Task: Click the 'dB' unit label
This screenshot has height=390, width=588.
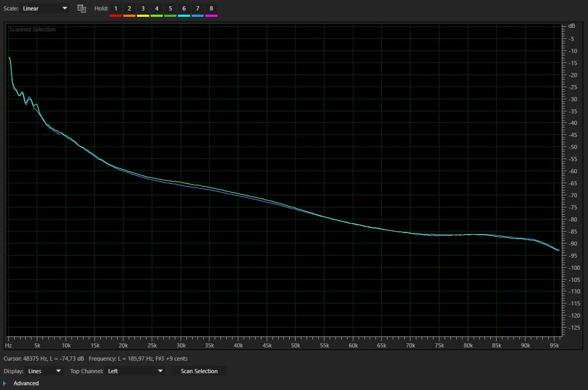Action: pyautogui.click(x=572, y=26)
